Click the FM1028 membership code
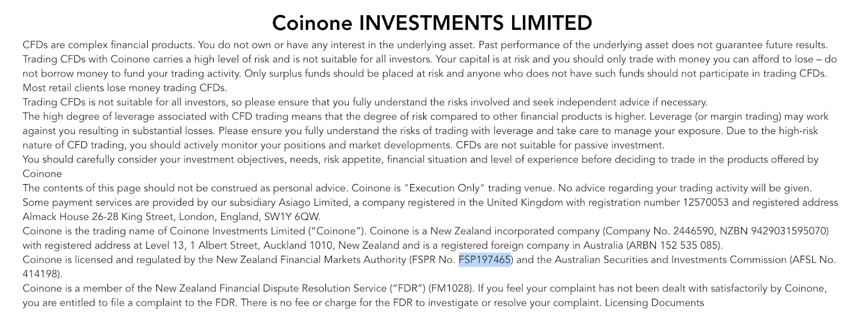 [450, 288]
